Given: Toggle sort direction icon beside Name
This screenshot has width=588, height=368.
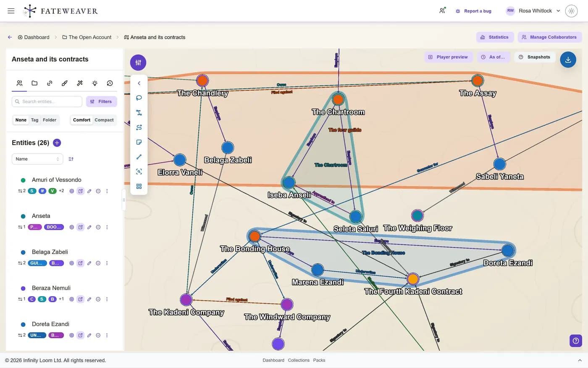Looking at the screenshot, I should point(71,159).
